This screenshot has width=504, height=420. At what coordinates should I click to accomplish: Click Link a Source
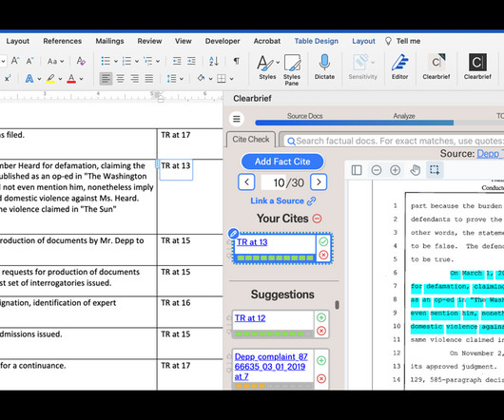pyautogui.click(x=282, y=201)
